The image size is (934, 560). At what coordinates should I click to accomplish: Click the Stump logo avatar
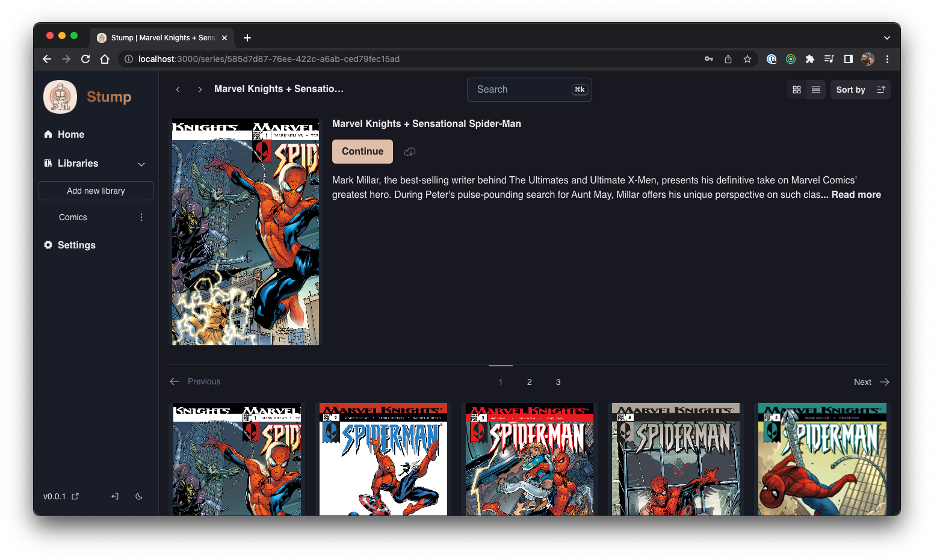point(60,97)
